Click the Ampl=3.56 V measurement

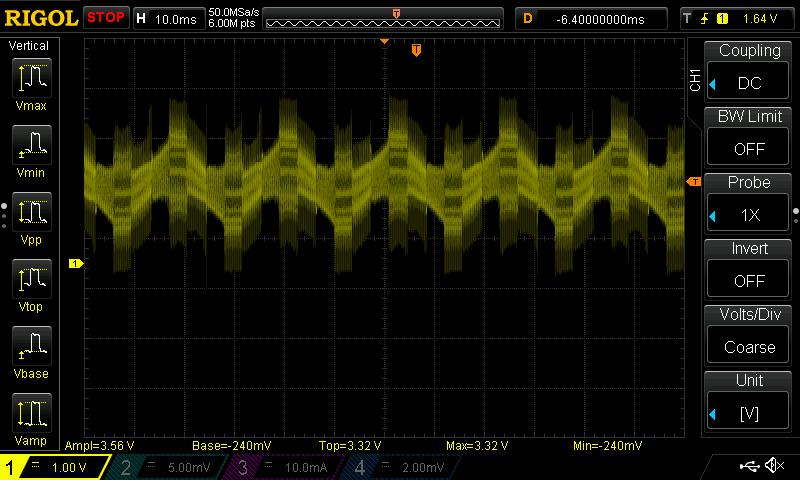tap(99, 446)
